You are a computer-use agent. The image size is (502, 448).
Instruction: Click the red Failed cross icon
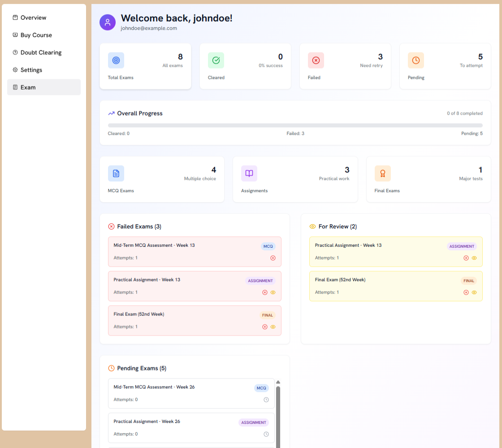tap(316, 60)
